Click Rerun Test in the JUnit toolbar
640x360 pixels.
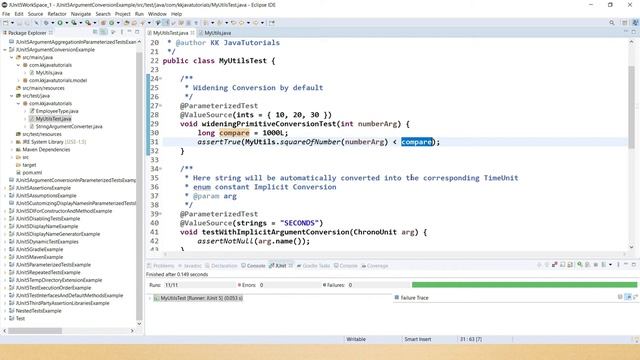[580, 264]
